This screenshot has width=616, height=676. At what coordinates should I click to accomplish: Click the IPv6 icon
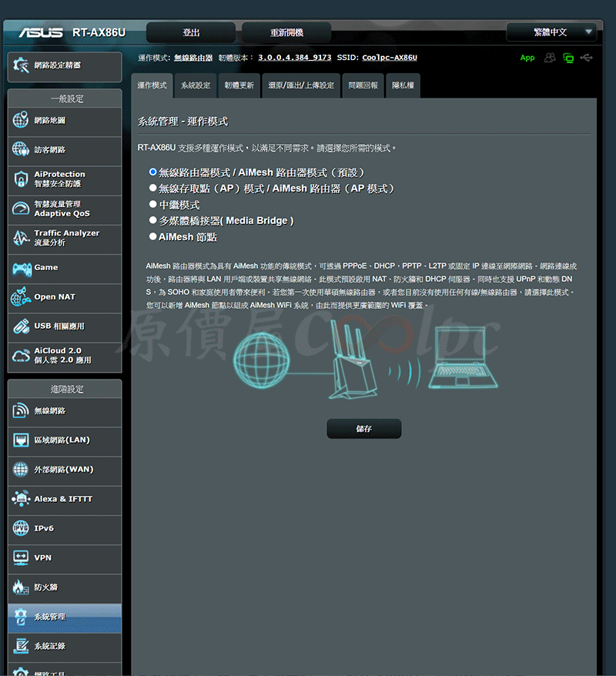click(x=21, y=528)
